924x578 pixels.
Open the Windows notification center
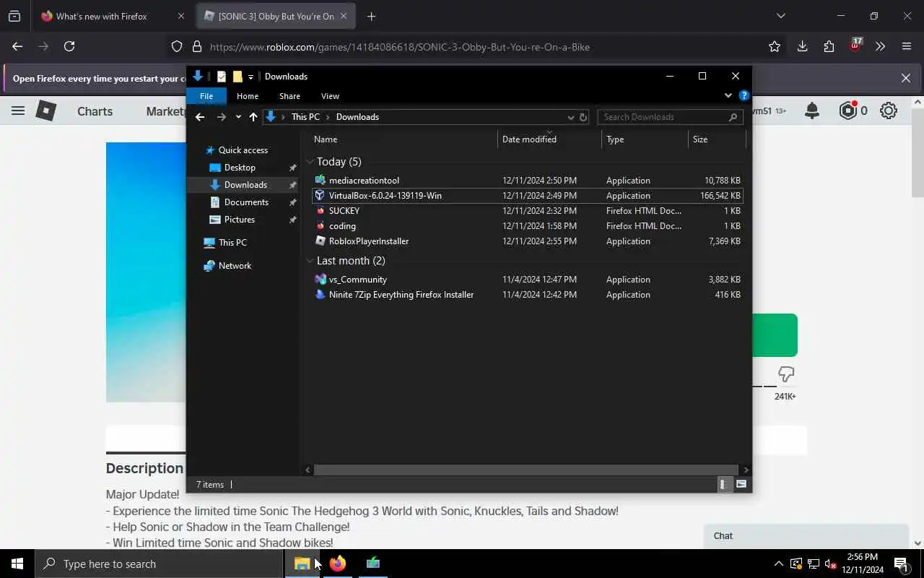coord(901,564)
